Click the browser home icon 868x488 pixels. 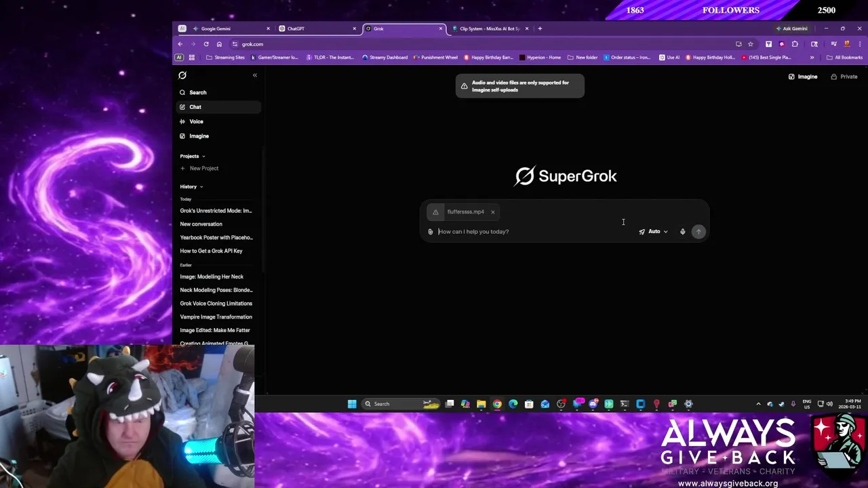point(219,44)
